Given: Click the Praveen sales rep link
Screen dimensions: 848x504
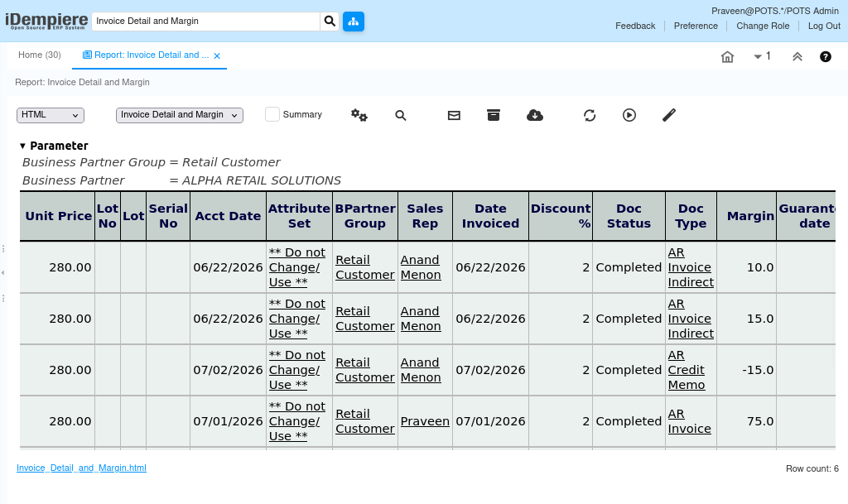Looking at the screenshot, I should (425, 421).
